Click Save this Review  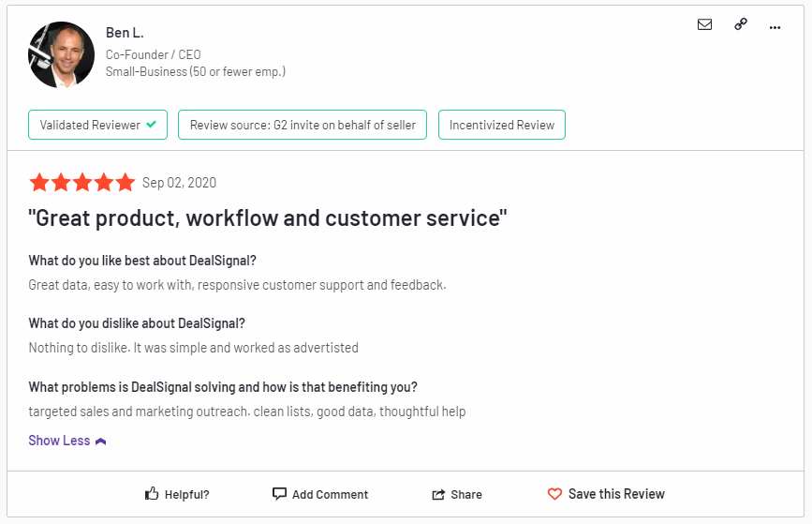coord(606,494)
